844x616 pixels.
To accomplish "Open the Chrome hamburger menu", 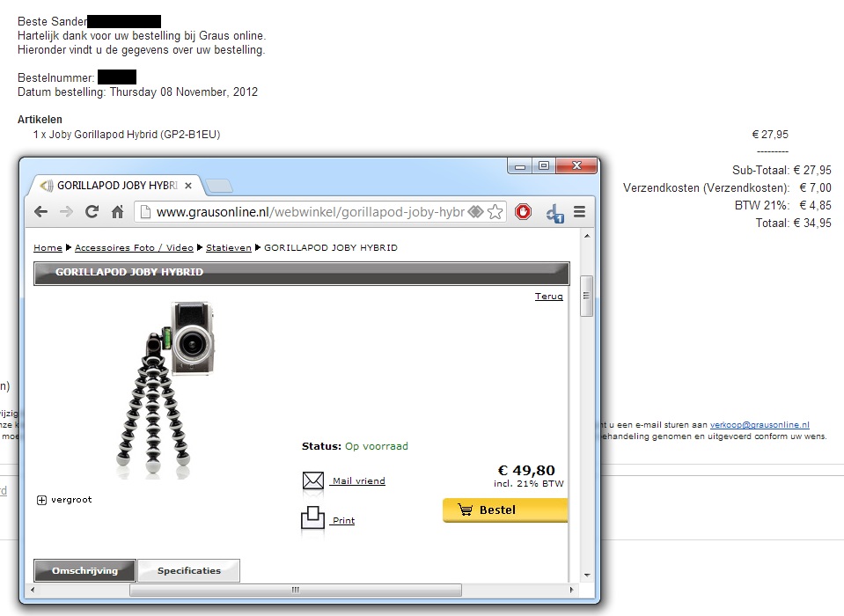I will click(x=579, y=212).
